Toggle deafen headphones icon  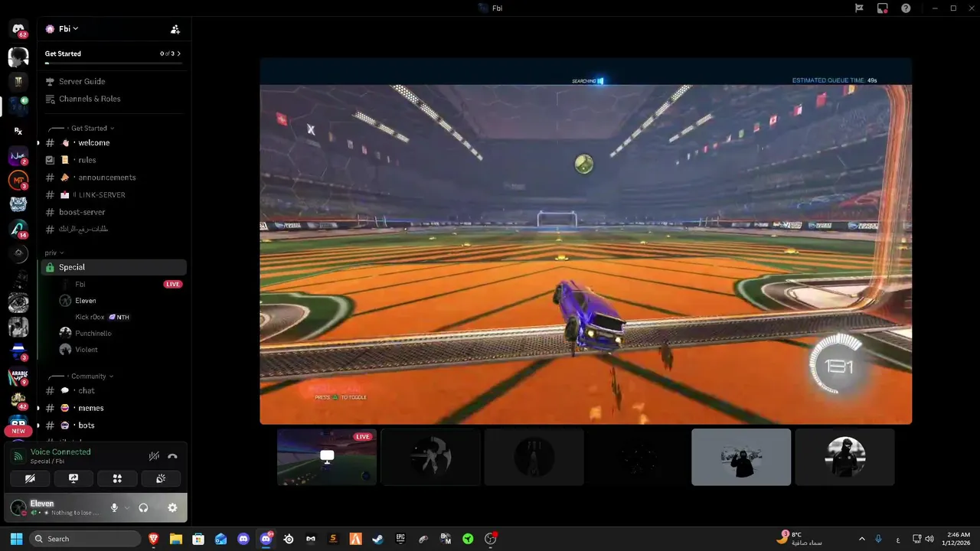click(x=143, y=507)
